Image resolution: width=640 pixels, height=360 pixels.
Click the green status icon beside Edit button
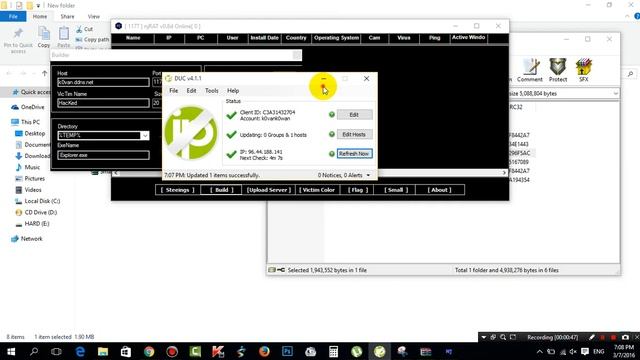point(332,115)
